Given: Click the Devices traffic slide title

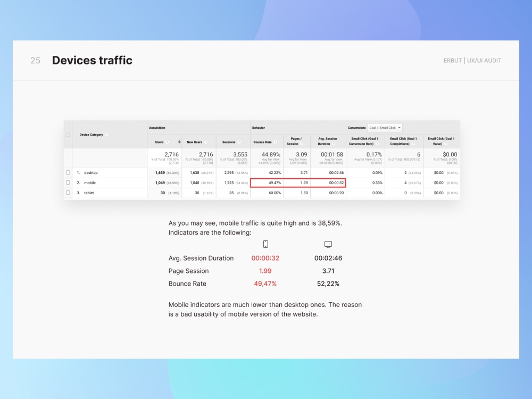Looking at the screenshot, I should pyautogui.click(x=92, y=61).
